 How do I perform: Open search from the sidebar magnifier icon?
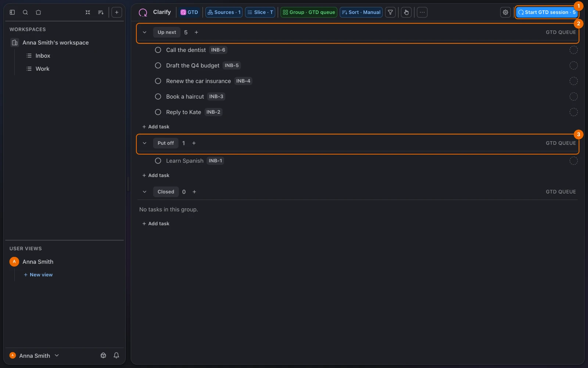tap(25, 12)
